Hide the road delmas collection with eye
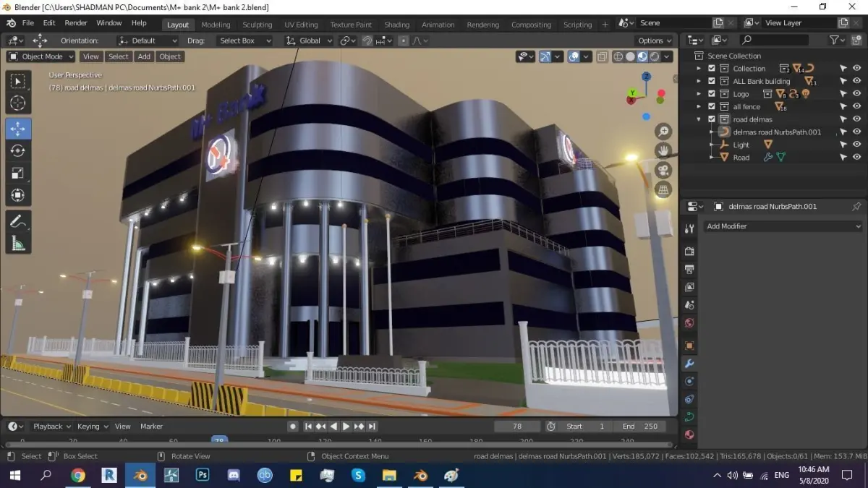The image size is (868, 488). tap(857, 119)
